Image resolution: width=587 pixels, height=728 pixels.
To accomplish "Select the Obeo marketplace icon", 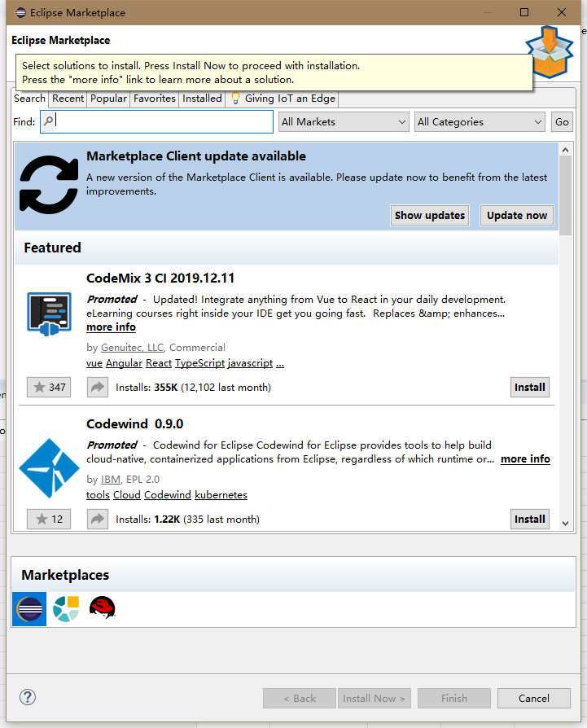I will click(x=66, y=609).
